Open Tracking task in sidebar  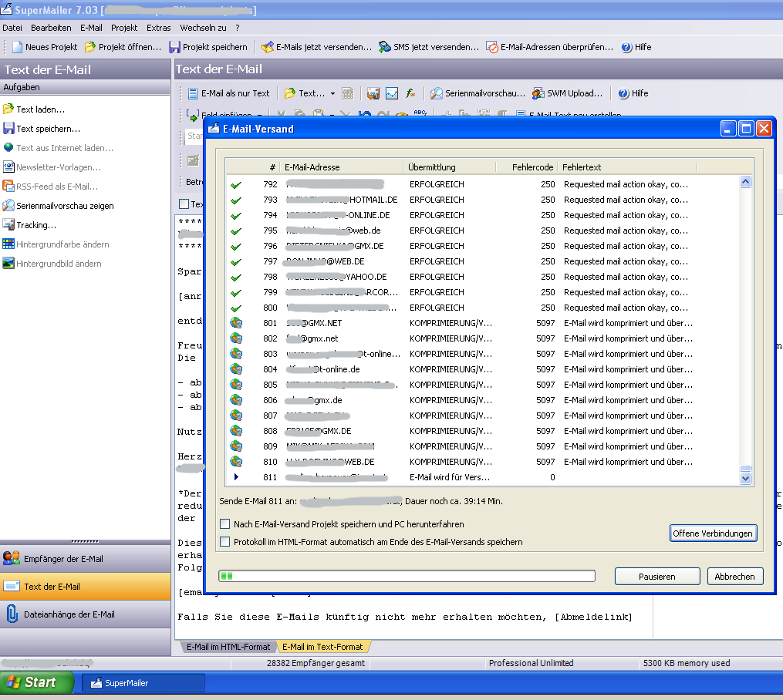pos(29,225)
